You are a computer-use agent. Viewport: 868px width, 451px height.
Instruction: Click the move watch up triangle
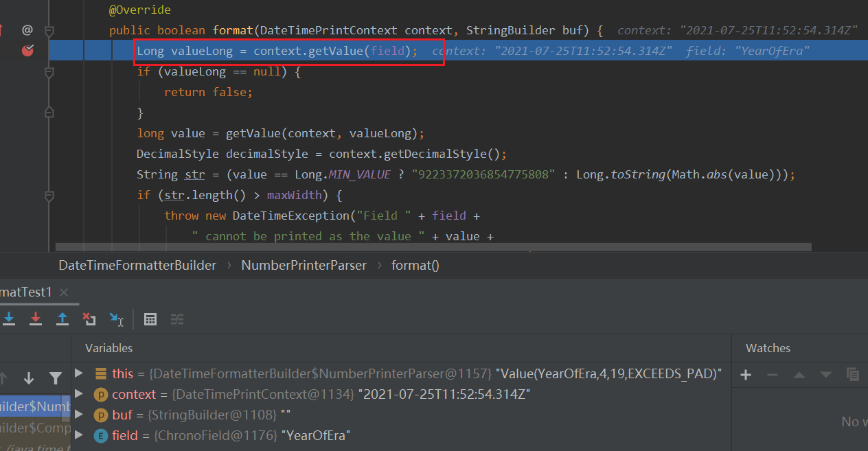tap(799, 375)
